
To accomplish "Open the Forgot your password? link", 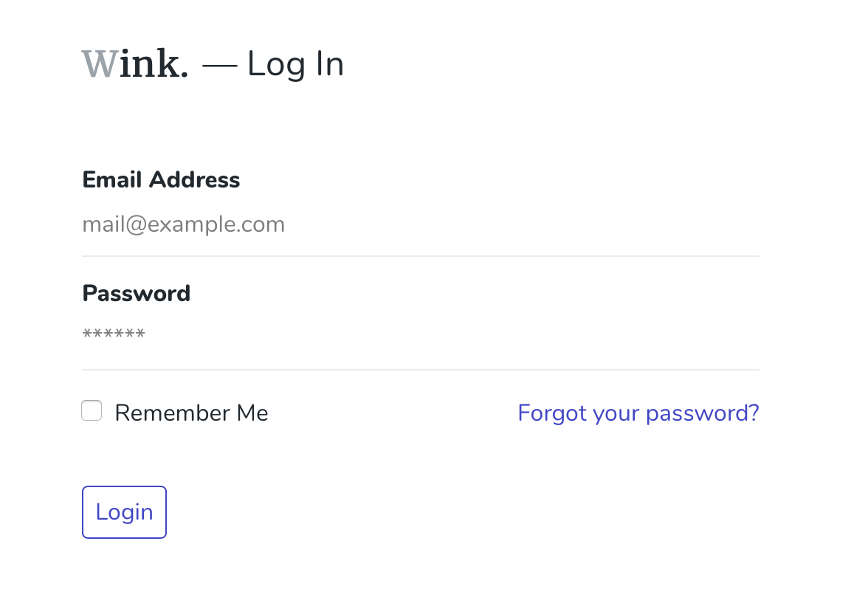I will pyautogui.click(x=638, y=413).
